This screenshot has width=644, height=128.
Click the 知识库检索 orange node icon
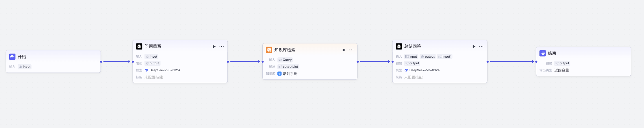click(269, 50)
